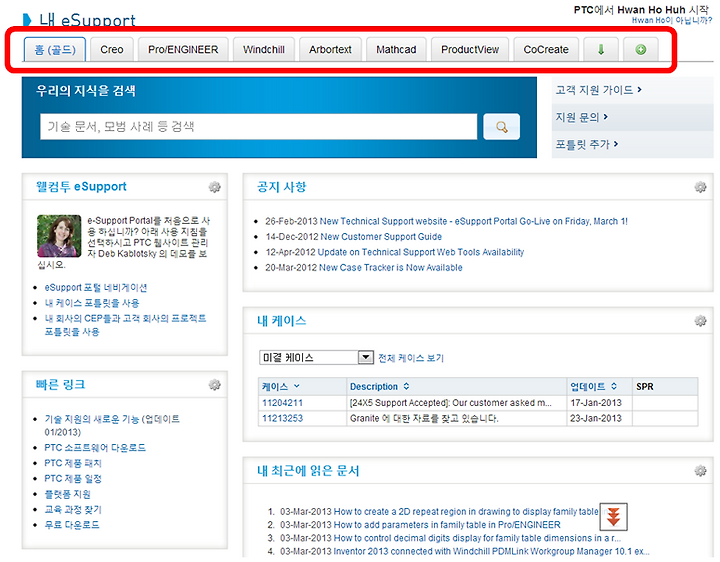
Task: Select the Mathcad tab
Action: tap(396, 49)
